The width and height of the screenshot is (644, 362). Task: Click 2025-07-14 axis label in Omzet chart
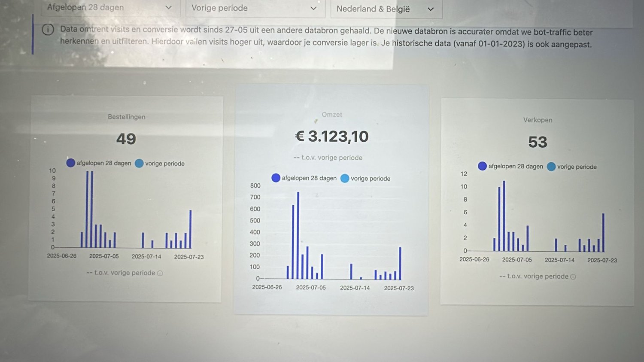click(x=355, y=288)
